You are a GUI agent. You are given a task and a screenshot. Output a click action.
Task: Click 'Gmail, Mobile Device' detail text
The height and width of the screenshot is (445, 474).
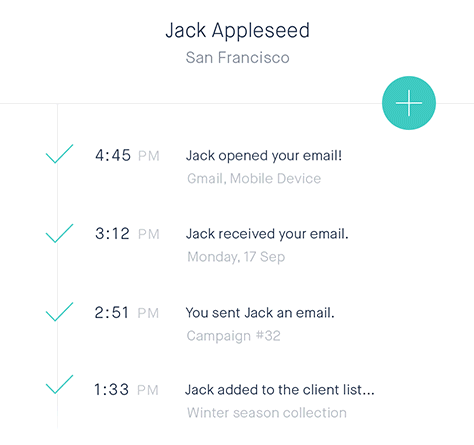(254, 179)
